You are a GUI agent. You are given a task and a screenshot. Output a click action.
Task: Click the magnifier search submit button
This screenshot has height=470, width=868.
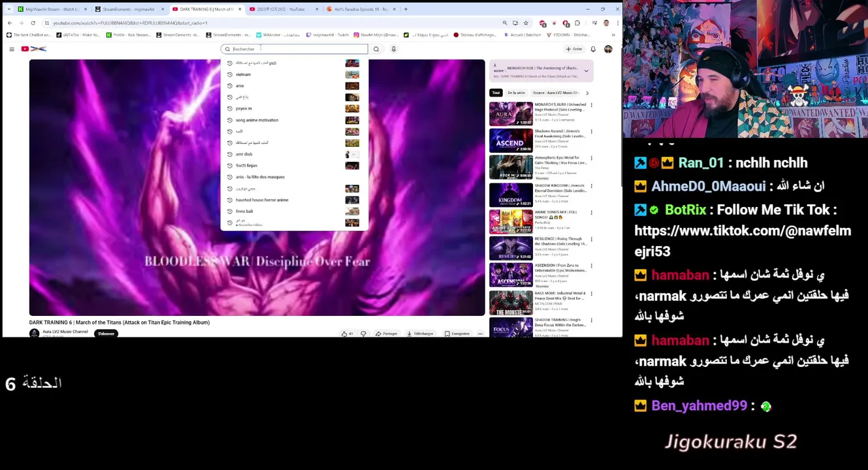[376, 49]
